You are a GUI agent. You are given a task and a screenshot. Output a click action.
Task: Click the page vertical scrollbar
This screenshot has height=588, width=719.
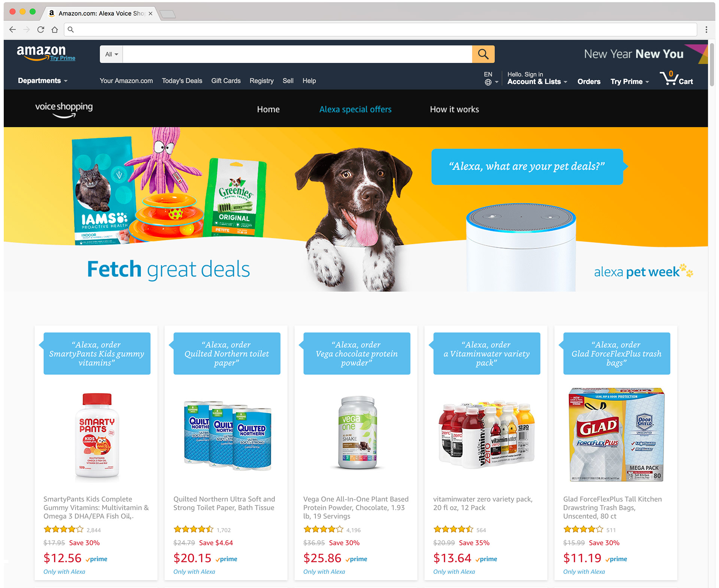[x=712, y=314]
